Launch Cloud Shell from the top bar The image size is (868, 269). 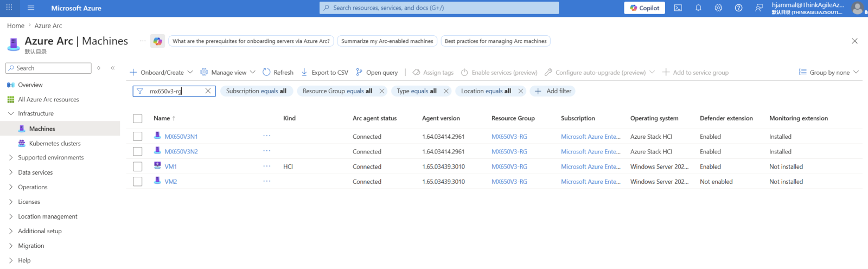(x=678, y=8)
